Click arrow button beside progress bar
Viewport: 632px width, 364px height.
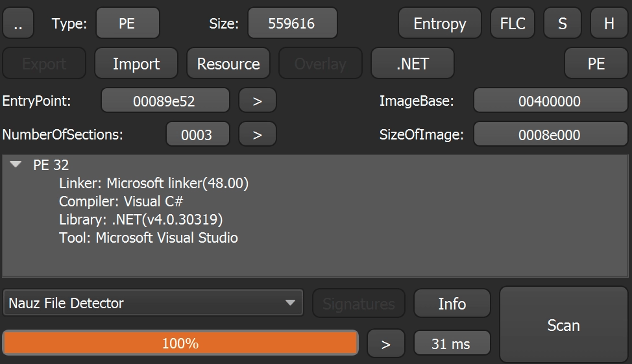point(385,343)
